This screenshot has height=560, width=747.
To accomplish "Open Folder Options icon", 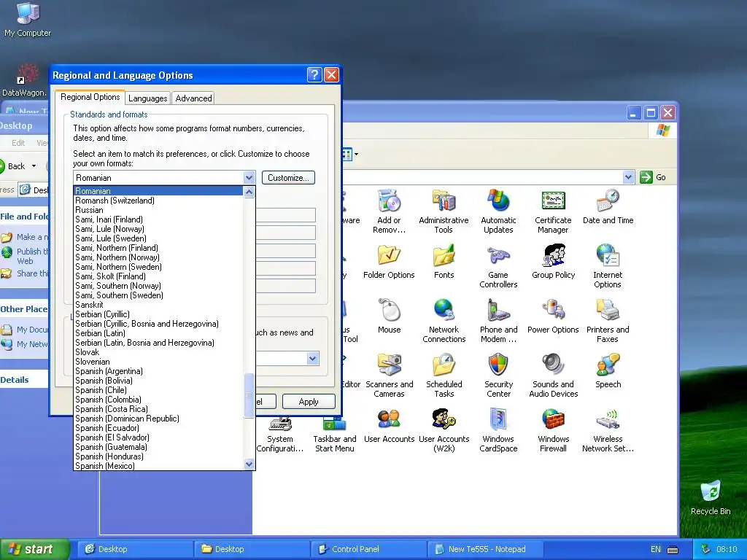I will click(389, 262).
